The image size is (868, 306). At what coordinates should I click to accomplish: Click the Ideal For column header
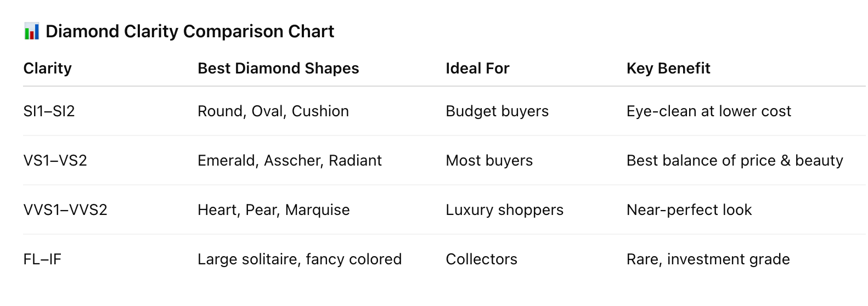(477, 68)
